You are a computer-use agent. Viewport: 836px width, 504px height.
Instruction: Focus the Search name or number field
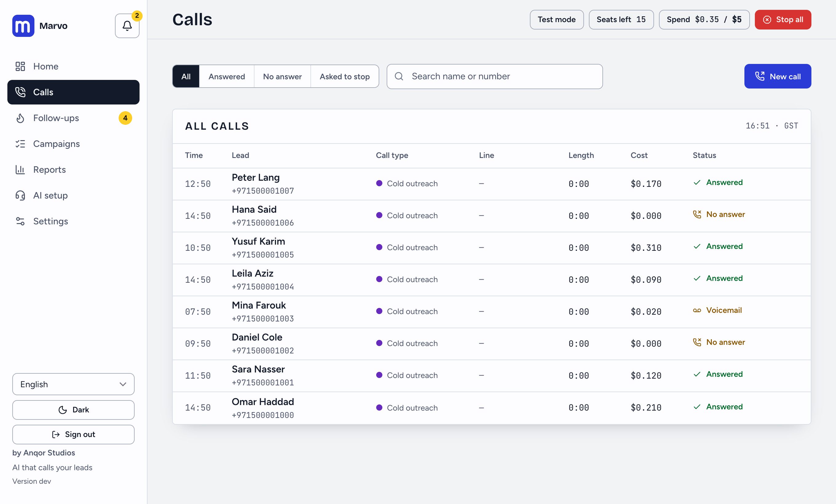[495, 76]
